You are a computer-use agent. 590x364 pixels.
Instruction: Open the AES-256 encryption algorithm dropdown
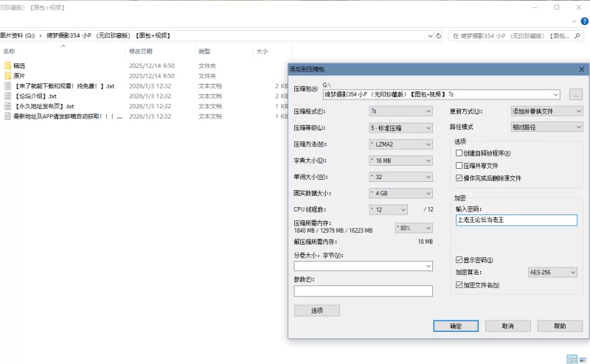pos(552,273)
